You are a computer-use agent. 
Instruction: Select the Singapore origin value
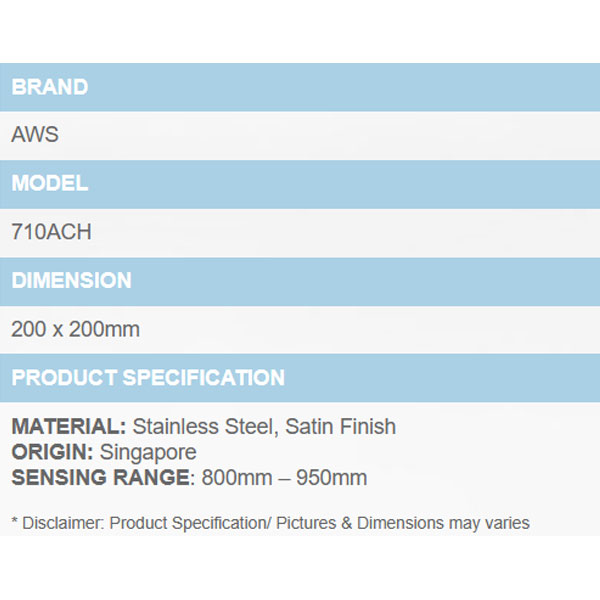[x=148, y=452]
